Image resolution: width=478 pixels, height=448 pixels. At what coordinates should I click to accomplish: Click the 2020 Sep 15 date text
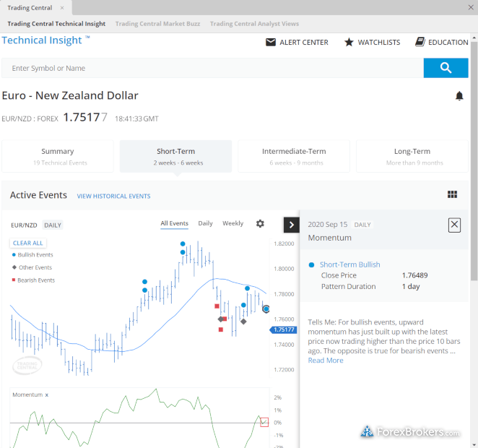[327, 225]
